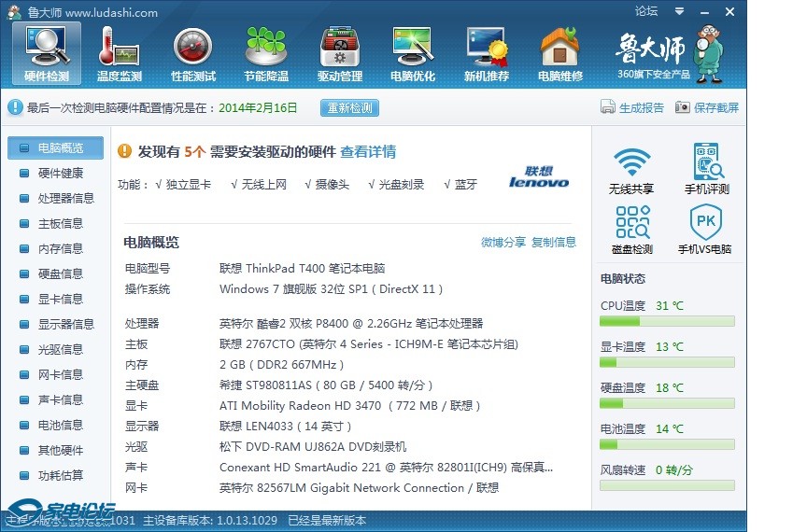This screenshot has height=532, width=807.
Task: Click the CPU温度 green progress bar
Action: 667,321
